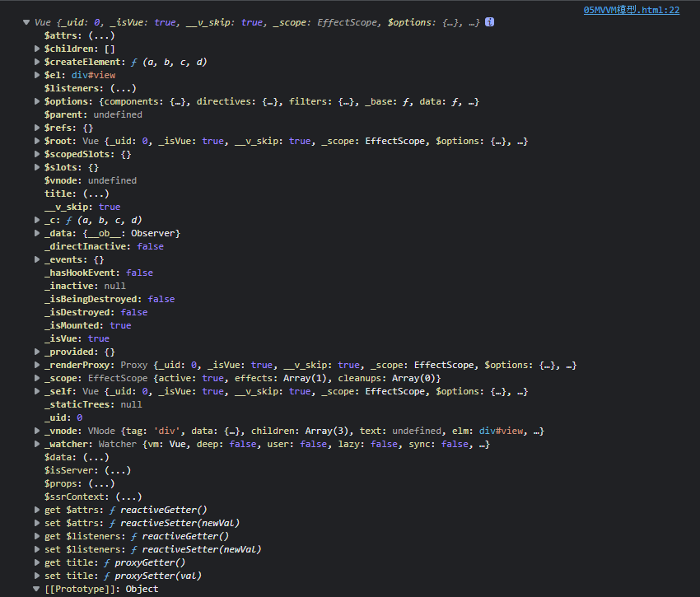700x597 pixels.
Task: Expand the set $attrs reactiveSetter row
Action: (x=37, y=523)
